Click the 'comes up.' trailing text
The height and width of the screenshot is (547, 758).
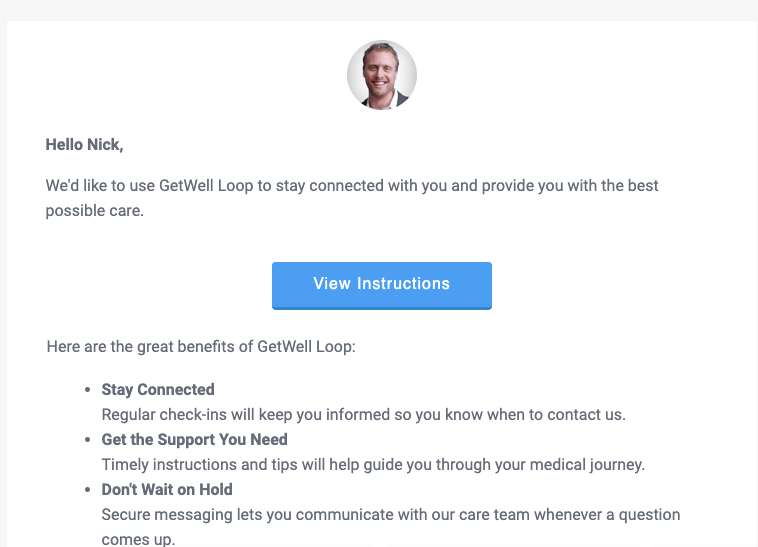pos(138,539)
